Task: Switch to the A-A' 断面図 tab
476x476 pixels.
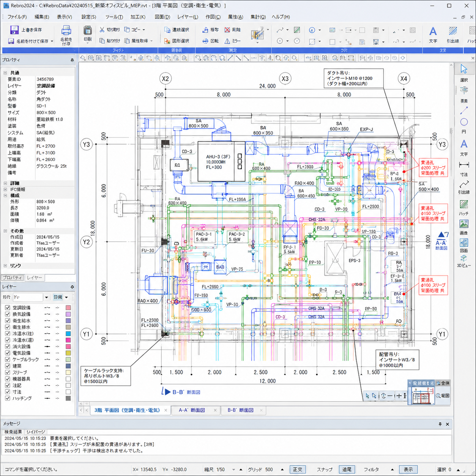Action: (192, 410)
